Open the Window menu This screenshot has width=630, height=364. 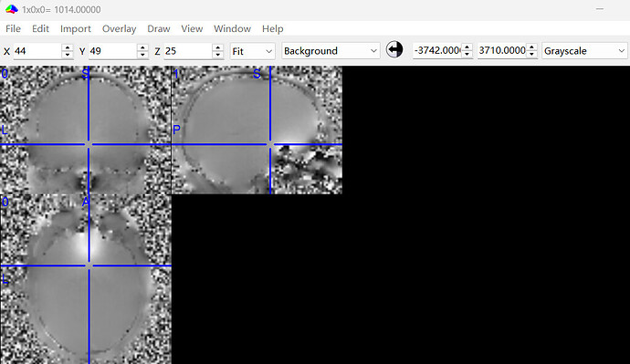tap(232, 28)
